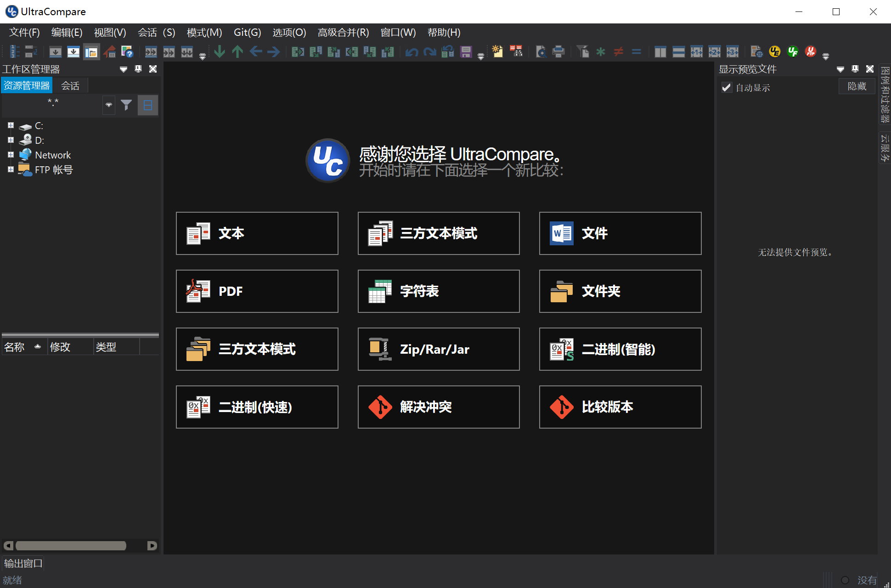The image size is (891, 588).
Task: Expand the FTP 帐号 tree node
Action: coord(11,170)
